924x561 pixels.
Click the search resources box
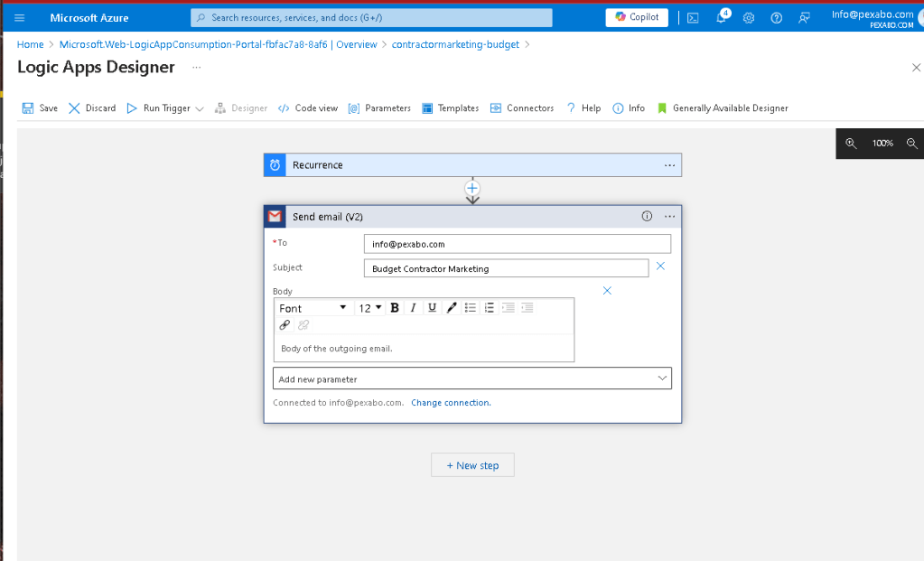click(371, 18)
